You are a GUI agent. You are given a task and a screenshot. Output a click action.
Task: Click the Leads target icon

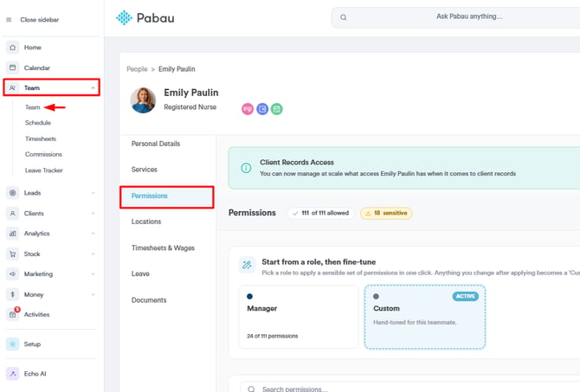click(13, 193)
